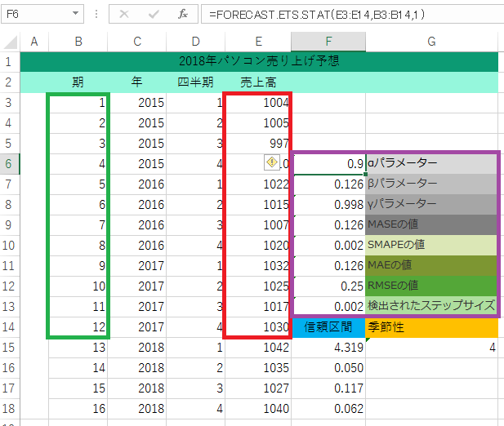The width and height of the screenshot is (504, 426).
Task: Select cell E9 with value 1007
Action: tap(258, 225)
